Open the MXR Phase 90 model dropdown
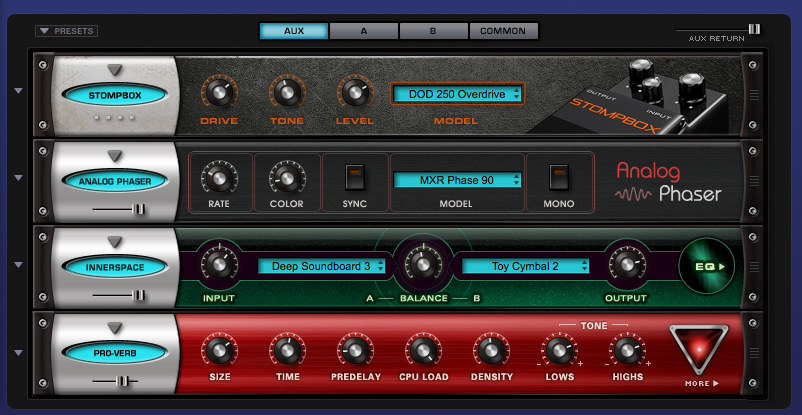Image resolution: width=802 pixels, height=415 pixels. tap(457, 180)
